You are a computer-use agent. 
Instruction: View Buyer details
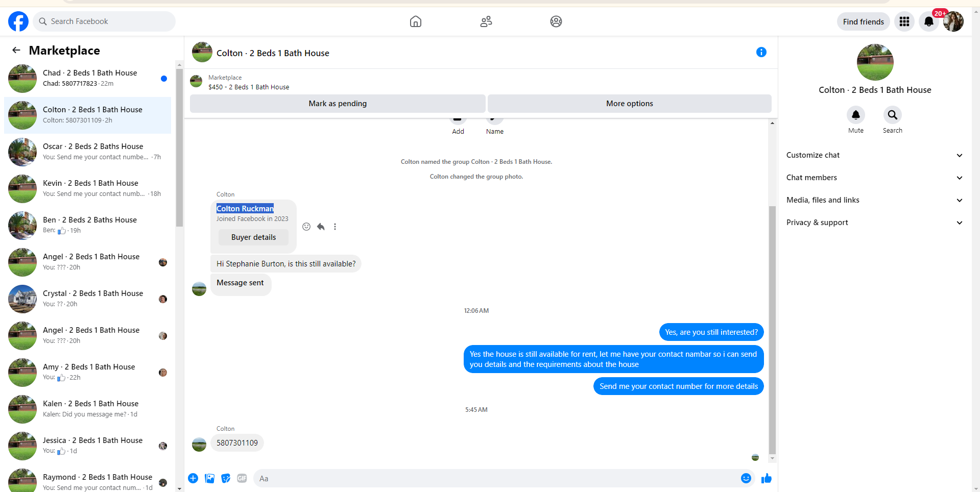253,237
